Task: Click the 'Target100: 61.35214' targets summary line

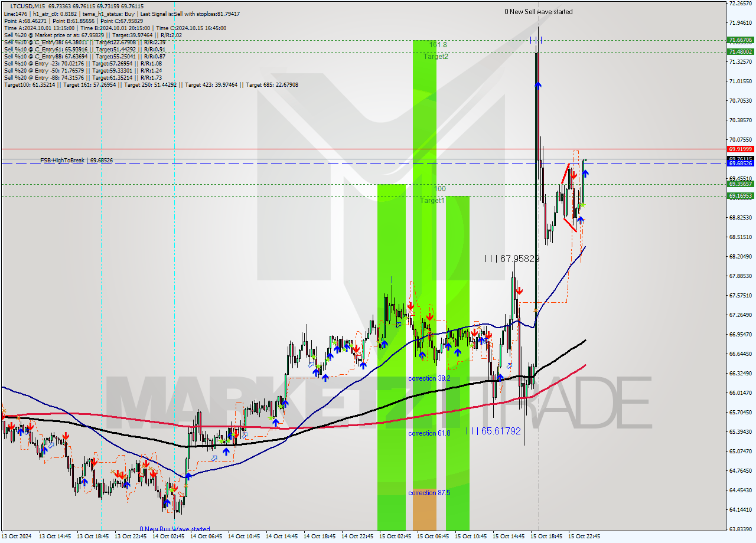Action: click(x=151, y=84)
